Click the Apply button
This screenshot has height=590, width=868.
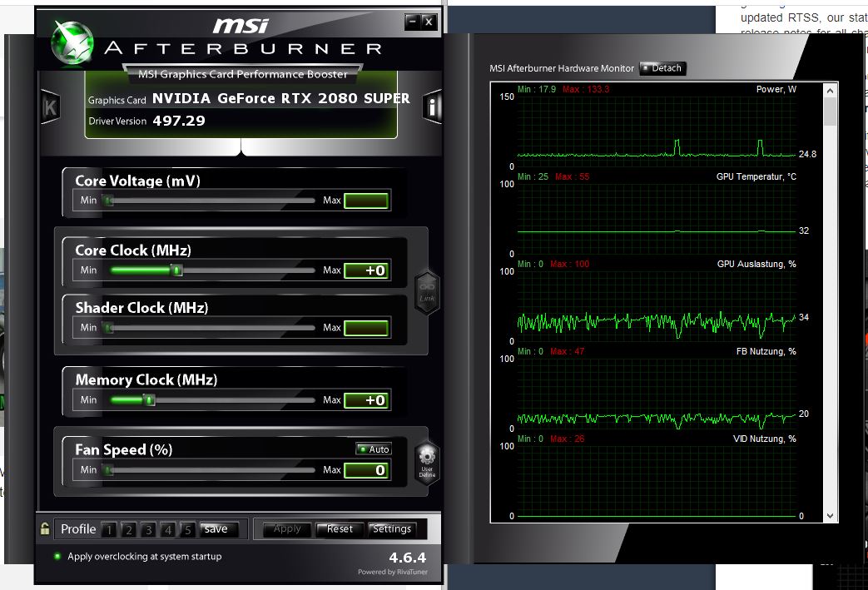[x=287, y=529]
